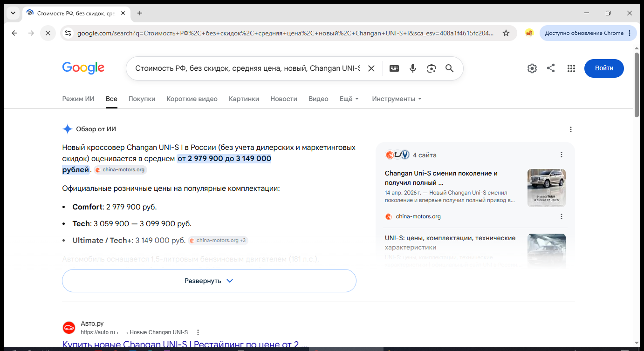
Task: Open "Changan Uni-S сменил поколение" article
Action: tap(441, 178)
